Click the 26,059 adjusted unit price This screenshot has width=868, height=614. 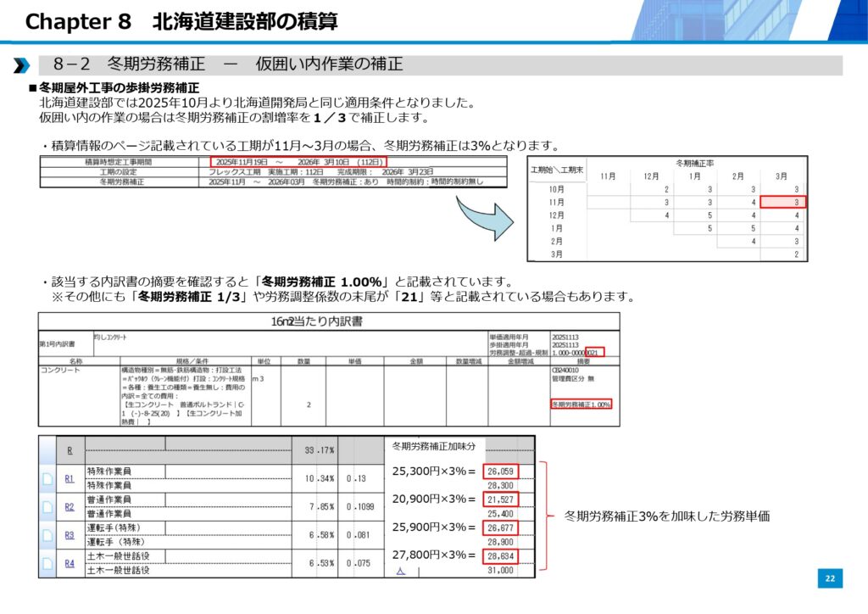pyautogui.click(x=499, y=471)
